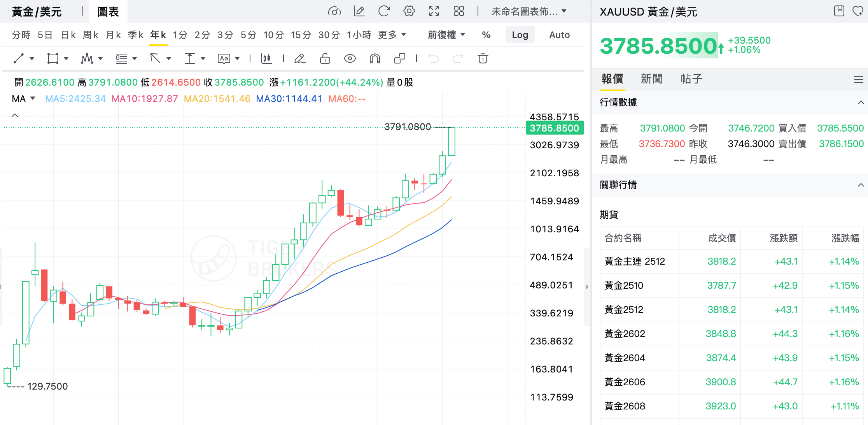Viewport: 868px width, 425px height.
Task: Click the fullscreen expand icon
Action: (x=434, y=11)
